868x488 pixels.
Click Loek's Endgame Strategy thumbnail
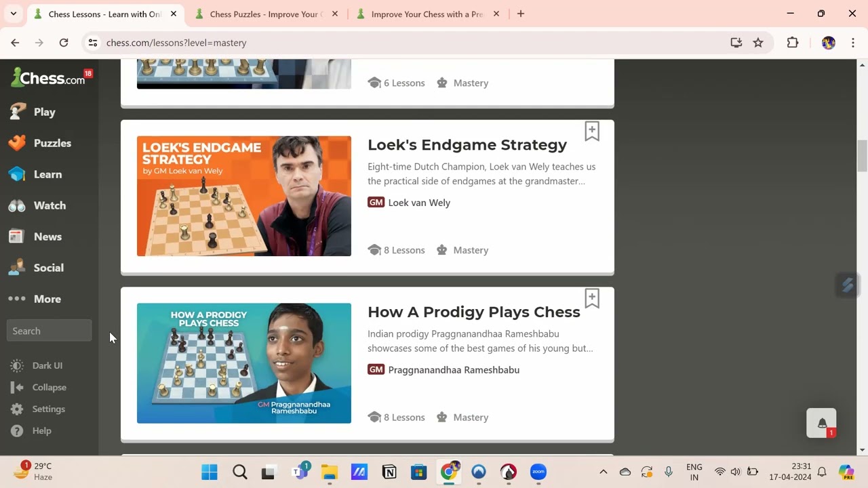[x=244, y=196]
